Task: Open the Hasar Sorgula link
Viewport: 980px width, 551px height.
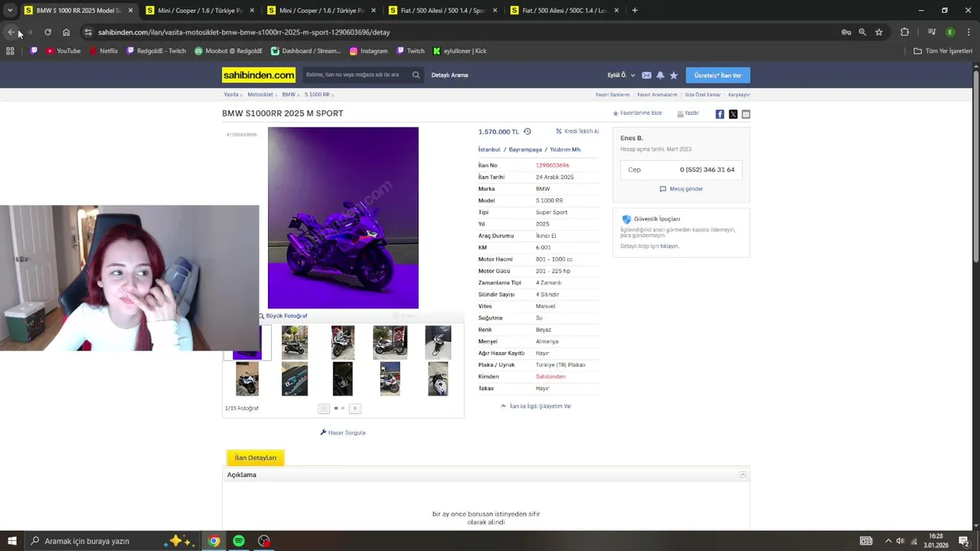Action: point(342,433)
